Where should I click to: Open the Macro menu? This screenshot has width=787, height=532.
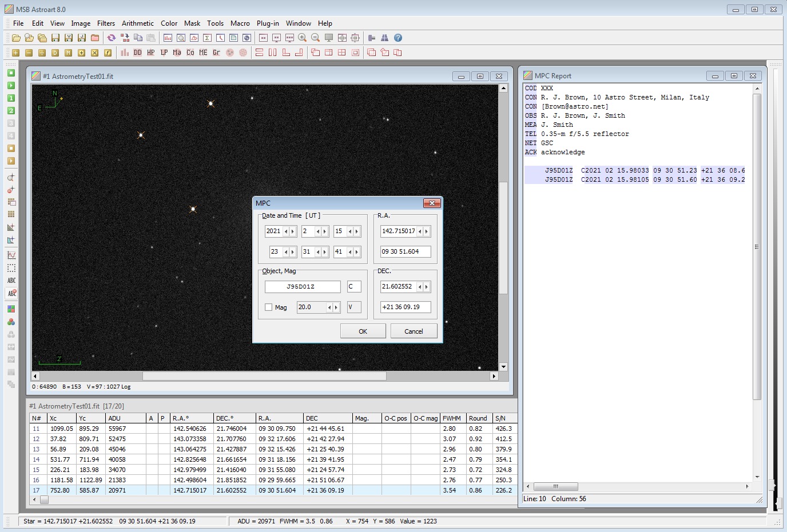(x=240, y=23)
